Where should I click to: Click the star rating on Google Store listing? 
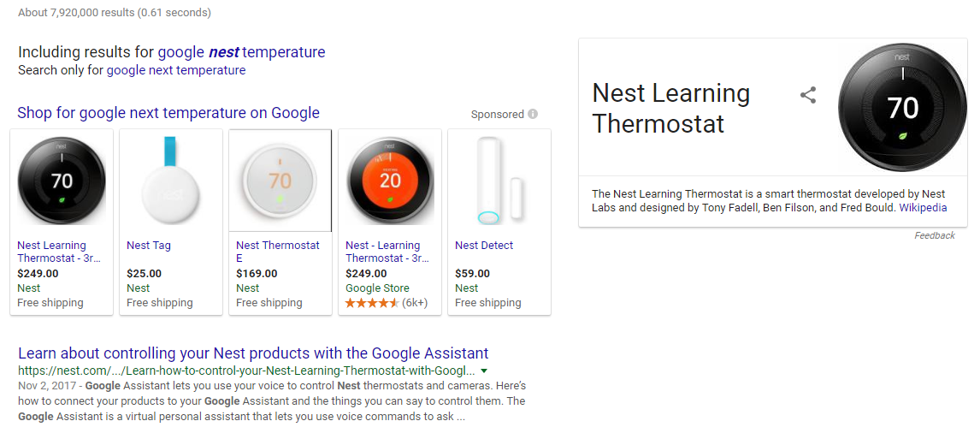372,303
